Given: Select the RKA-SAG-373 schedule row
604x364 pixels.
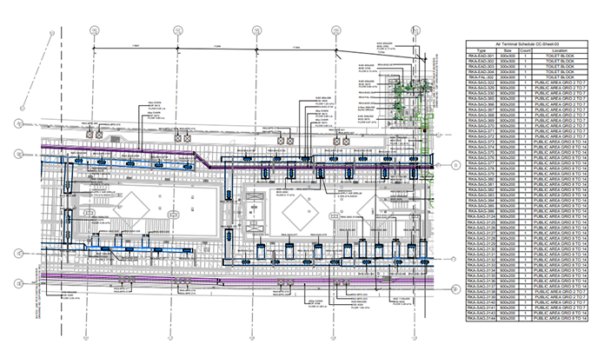Looking at the screenshot, I should pyautogui.click(x=480, y=142).
